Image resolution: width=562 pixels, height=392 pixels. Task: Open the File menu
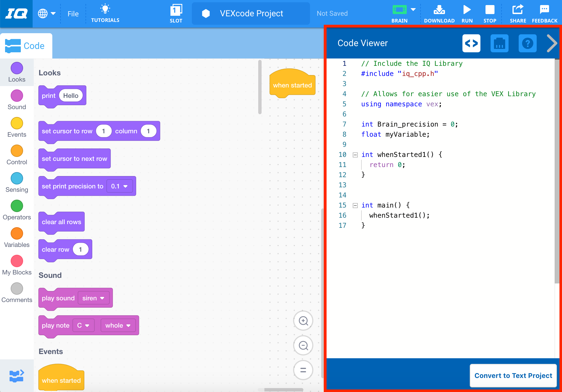tap(73, 13)
